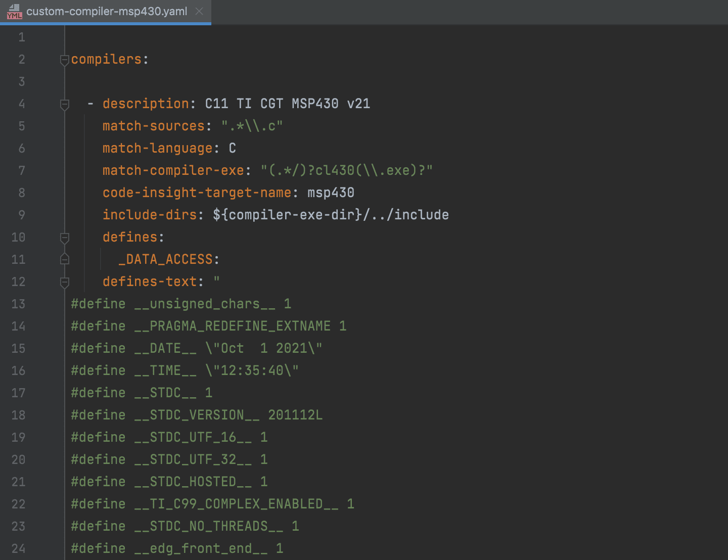Click the defines-text key
The height and width of the screenshot is (560, 728).
[150, 282]
